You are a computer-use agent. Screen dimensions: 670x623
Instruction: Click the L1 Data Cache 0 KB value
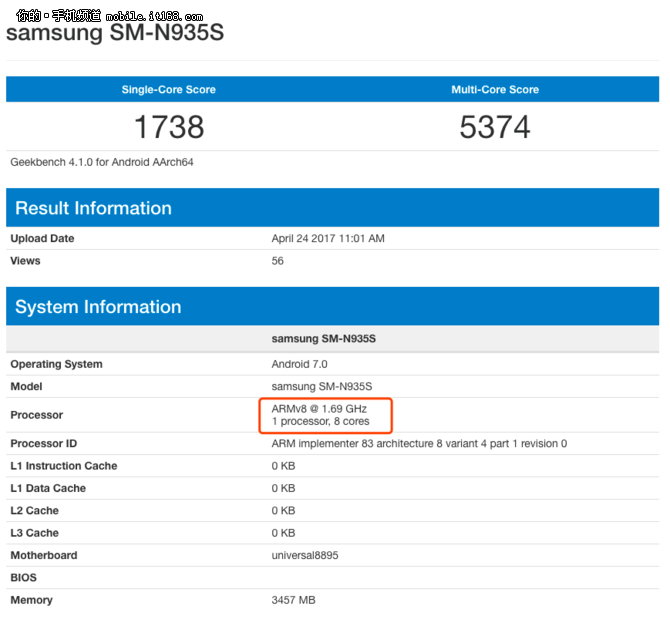click(283, 488)
